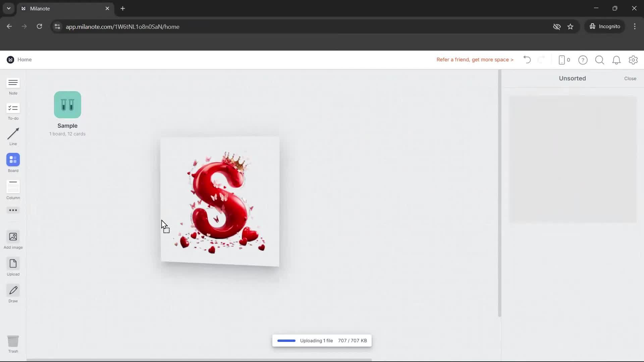Click the Refer a friend link
Image resolution: width=644 pixels, height=362 pixels.
pos(475,60)
